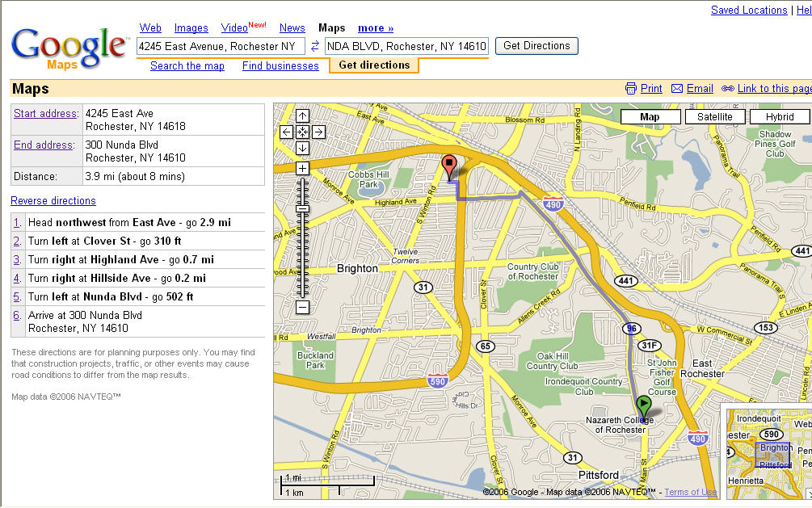812x508 pixels.
Task: Click the red destination marker on map
Action: pos(449,166)
